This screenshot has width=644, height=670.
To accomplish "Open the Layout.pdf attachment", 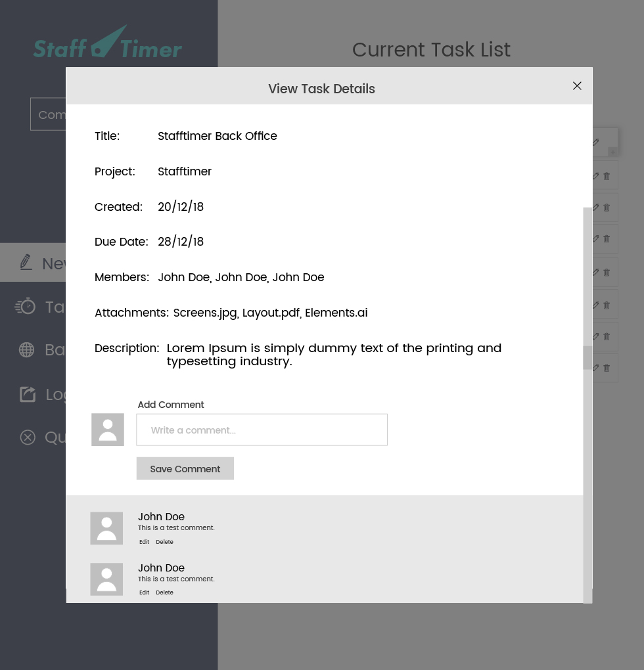I will (272, 313).
